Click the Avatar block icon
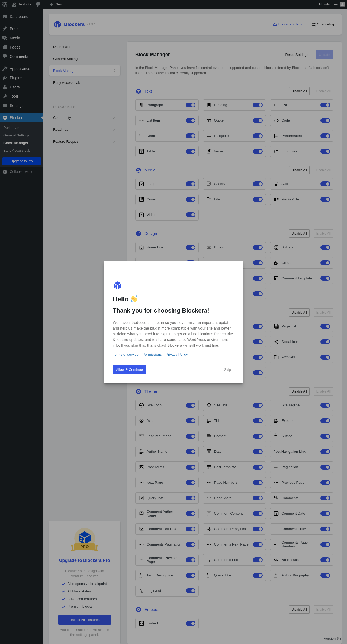This screenshot has width=347, height=644. (142, 421)
